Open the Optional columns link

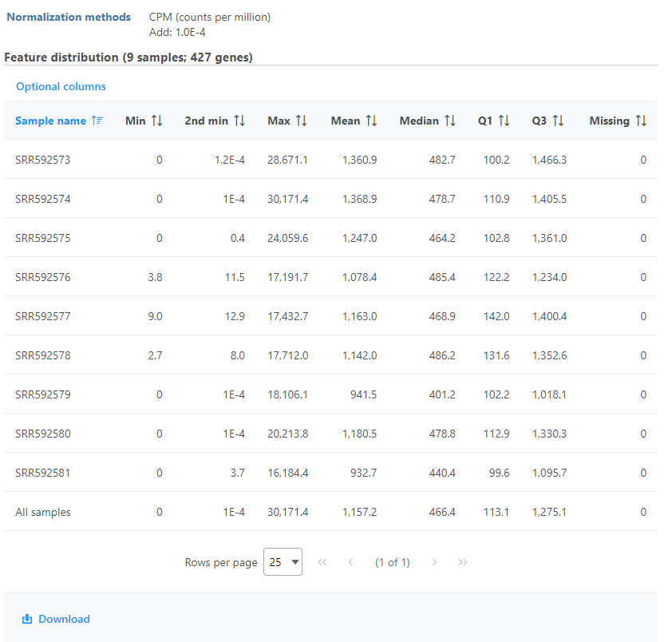point(61,86)
